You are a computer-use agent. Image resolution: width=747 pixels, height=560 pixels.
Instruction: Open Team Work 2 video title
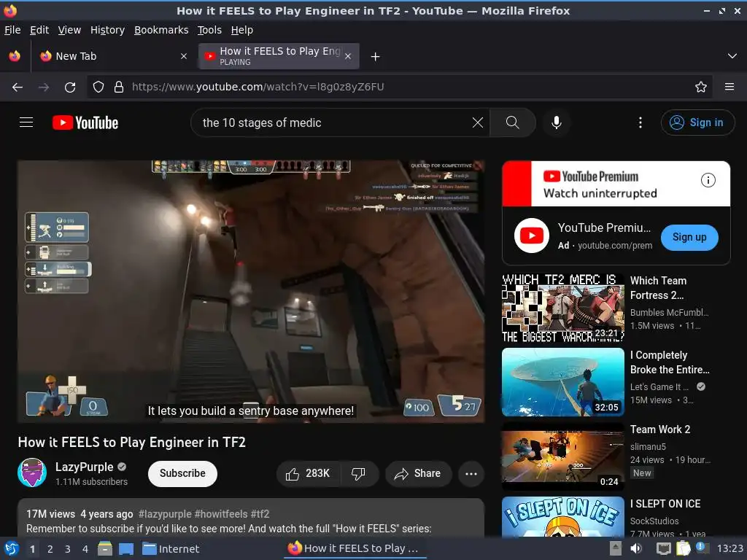coord(659,429)
